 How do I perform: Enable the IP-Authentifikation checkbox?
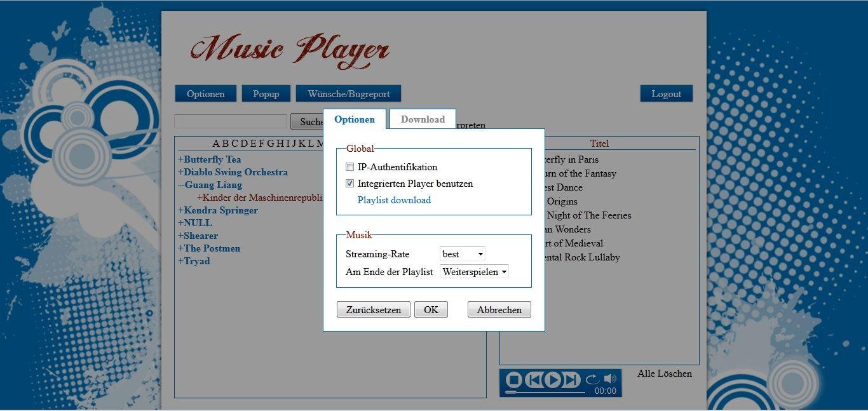coord(349,167)
